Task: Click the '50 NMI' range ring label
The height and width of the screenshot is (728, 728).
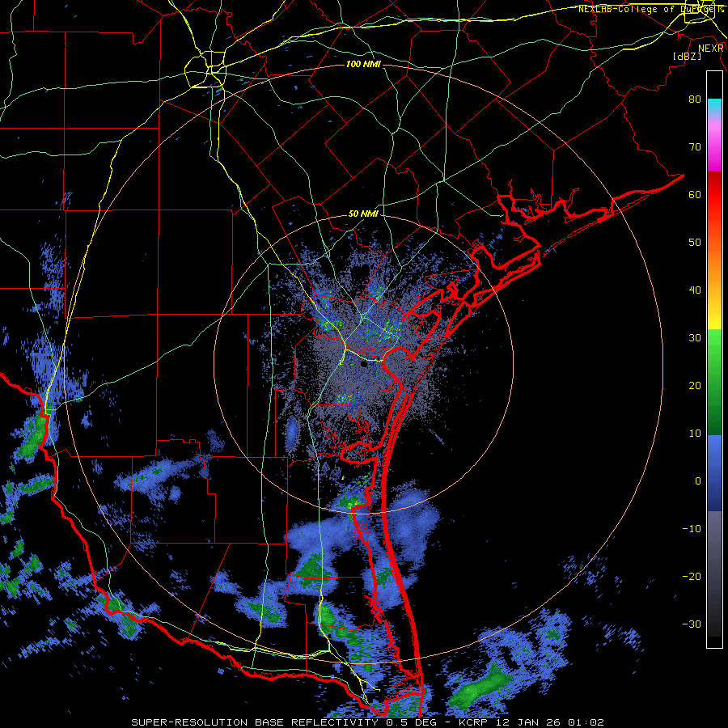Action: tap(363, 214)
